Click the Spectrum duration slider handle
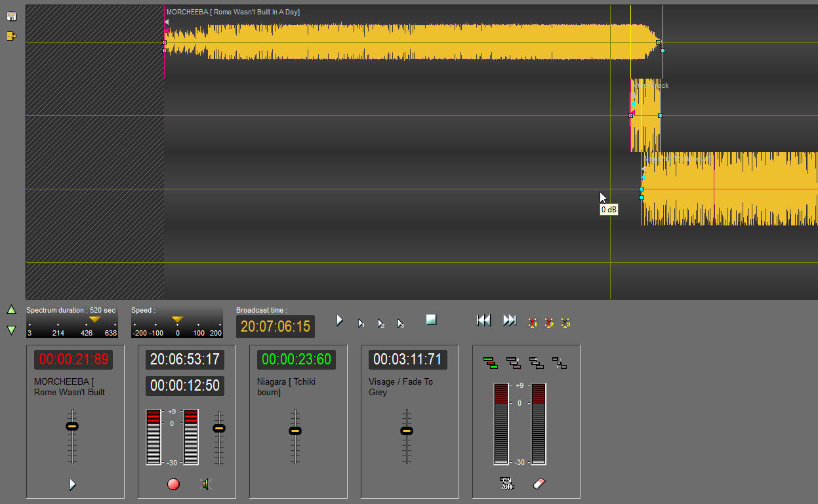This screenshot has height=504, width=818. pos(95,319)
